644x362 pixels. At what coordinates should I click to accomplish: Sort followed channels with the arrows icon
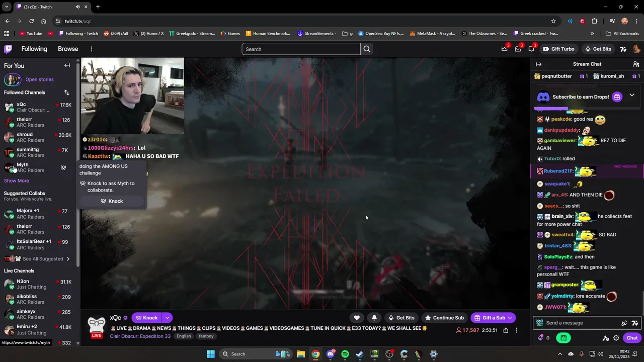66,93
